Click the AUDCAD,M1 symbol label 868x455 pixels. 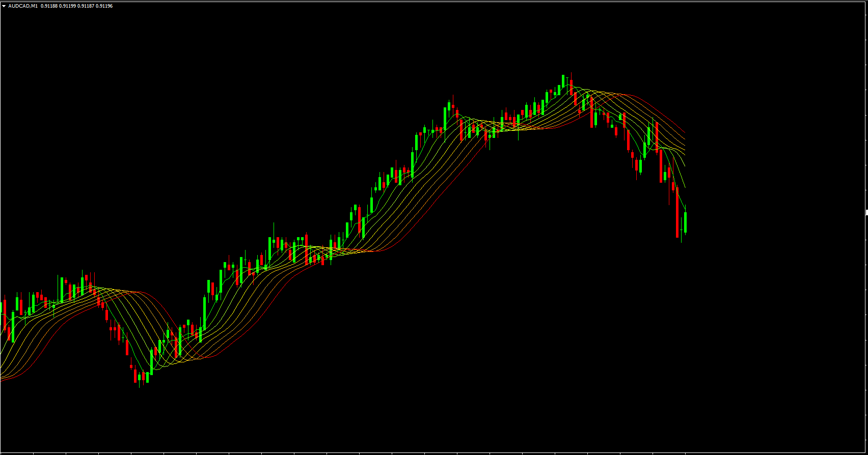[23, 6]
